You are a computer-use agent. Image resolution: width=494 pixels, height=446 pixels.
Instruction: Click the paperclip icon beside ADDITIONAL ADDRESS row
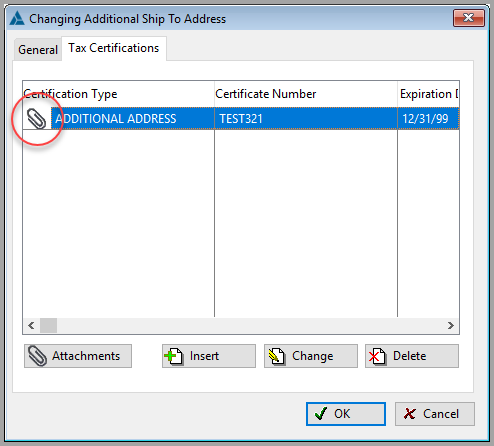click(36, 119)
